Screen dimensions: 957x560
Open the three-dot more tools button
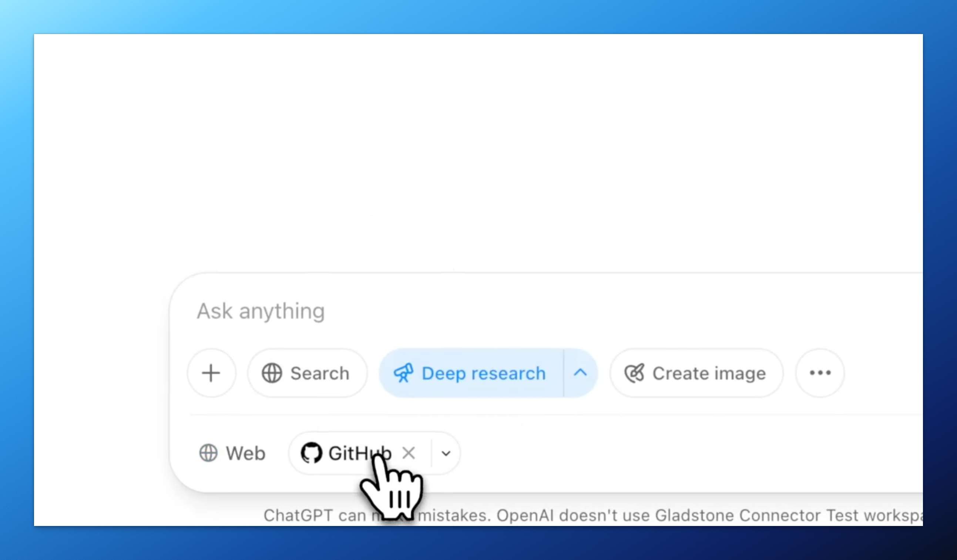click(x=820, y=373)
